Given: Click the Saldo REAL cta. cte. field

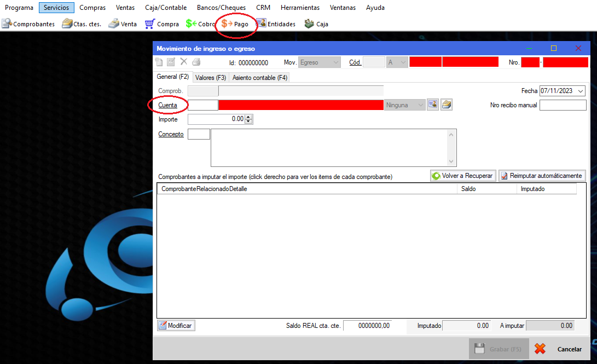Looking at the screenshot, I should (367, 326).
